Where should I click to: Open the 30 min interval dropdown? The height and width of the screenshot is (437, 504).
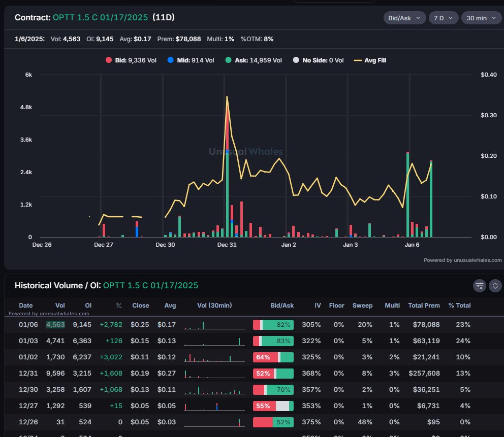[x=481, y=17]
